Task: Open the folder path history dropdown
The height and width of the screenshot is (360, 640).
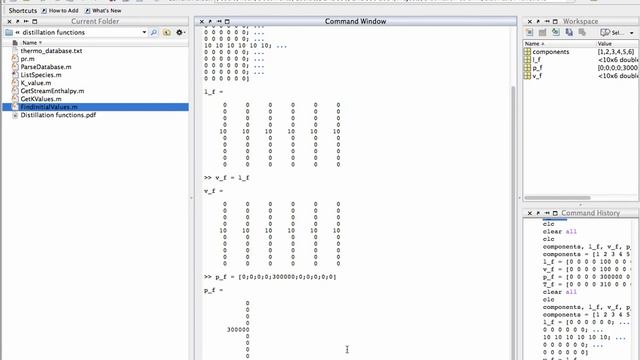Action: (x=144, y=32)
